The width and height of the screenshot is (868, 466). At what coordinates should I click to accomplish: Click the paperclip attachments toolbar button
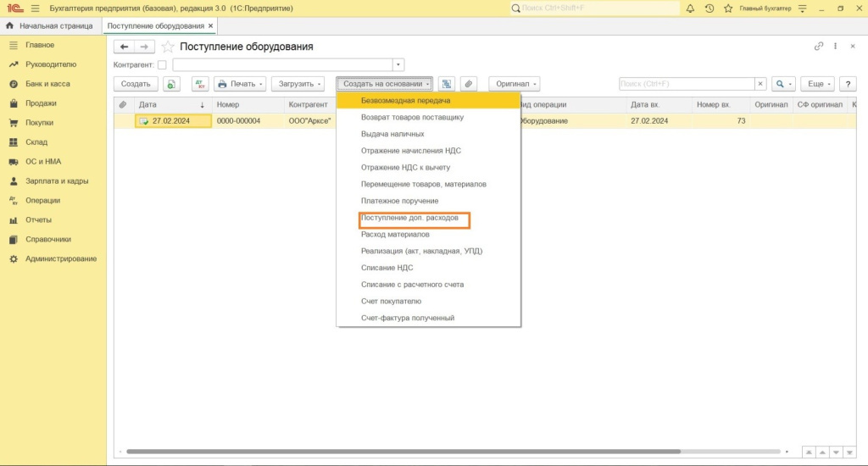pyautogui.click(x=468, y=84)
